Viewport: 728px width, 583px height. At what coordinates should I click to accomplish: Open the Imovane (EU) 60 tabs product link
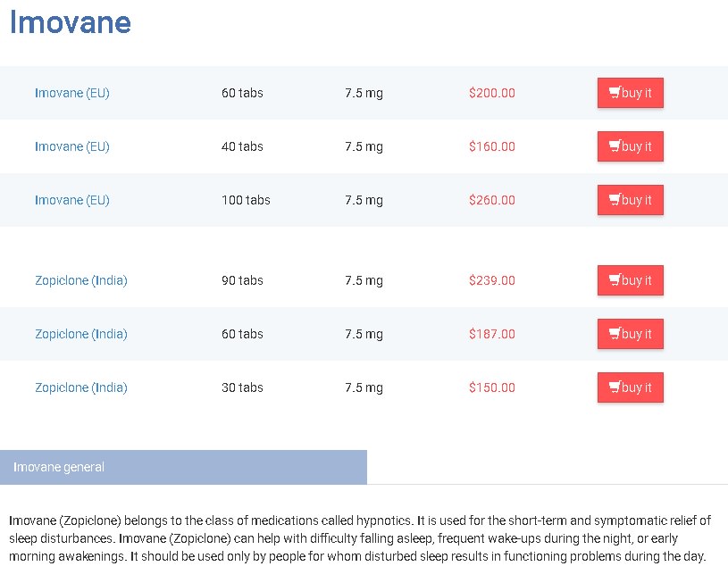72,93
